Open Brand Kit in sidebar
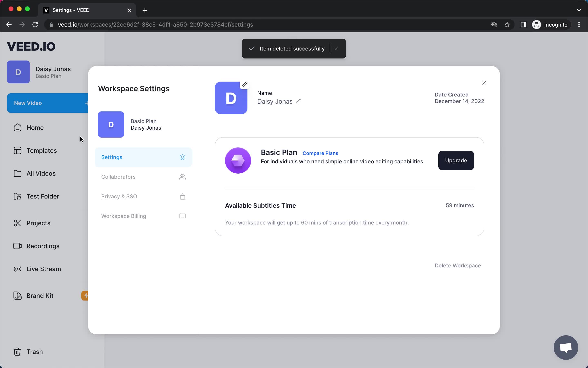 [40, 295]
